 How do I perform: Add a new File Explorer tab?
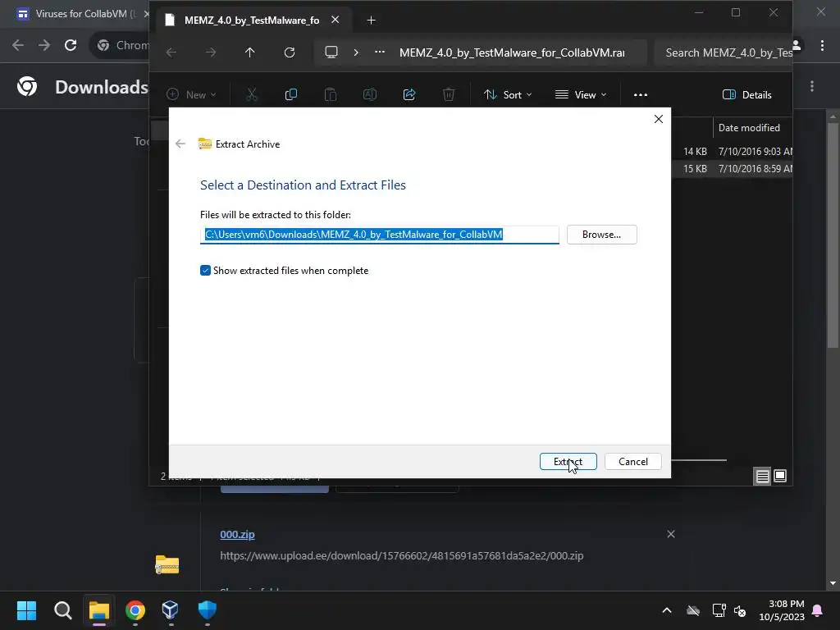coord(371,21)
